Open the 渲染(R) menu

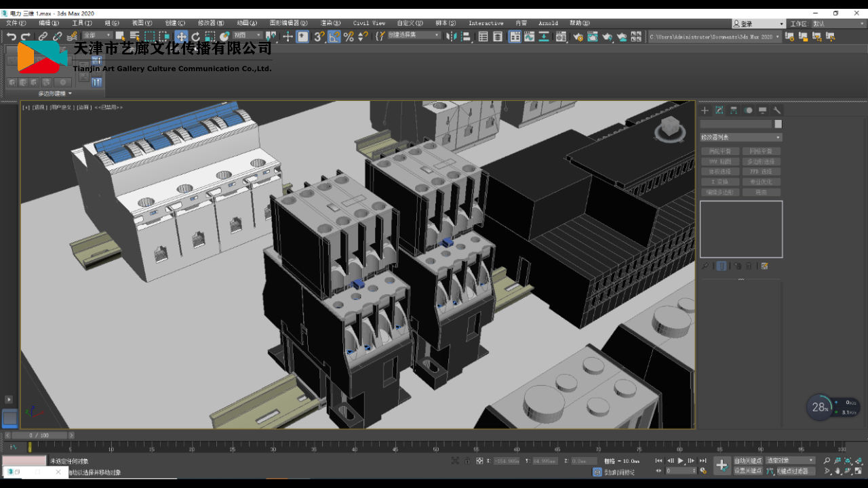pyautogui.click(x=330, y=23)
